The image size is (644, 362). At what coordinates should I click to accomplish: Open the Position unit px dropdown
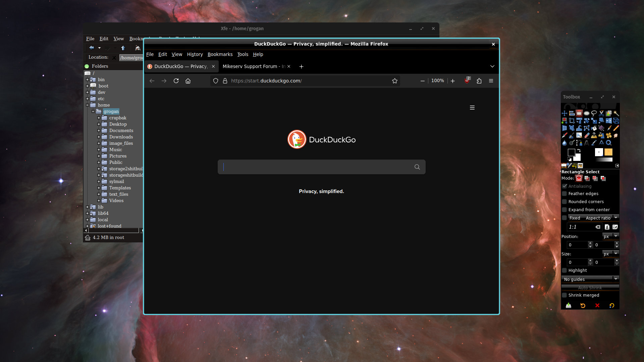610,236
